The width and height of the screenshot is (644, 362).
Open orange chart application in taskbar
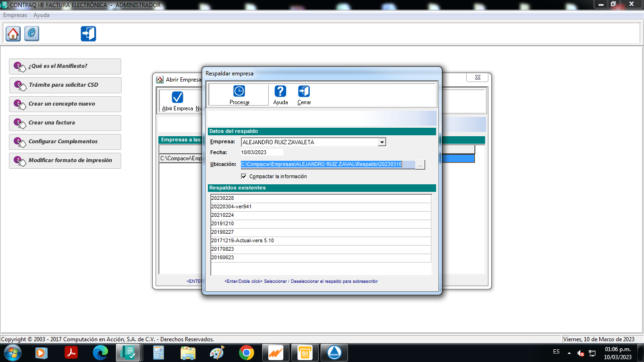(x=275, y=353)
